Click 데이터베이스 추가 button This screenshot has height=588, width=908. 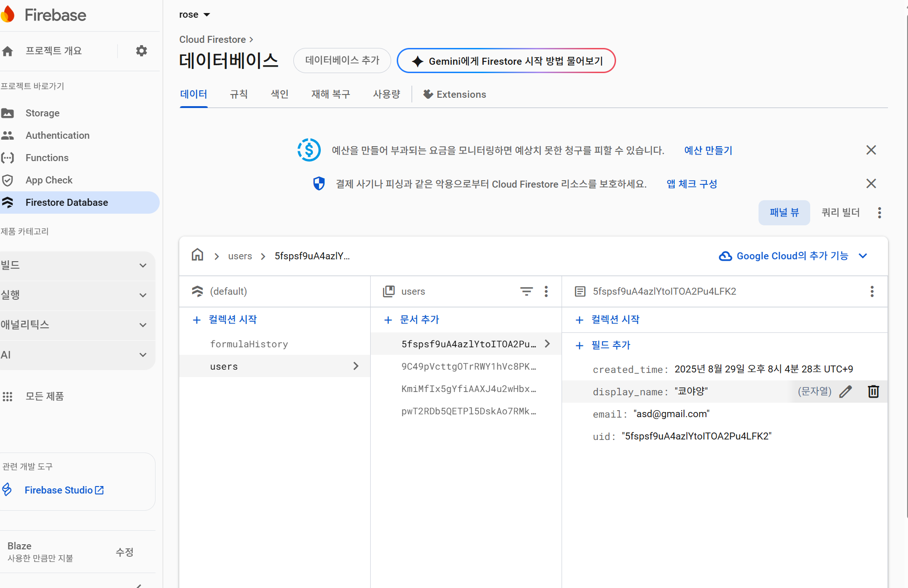(342, 61)
